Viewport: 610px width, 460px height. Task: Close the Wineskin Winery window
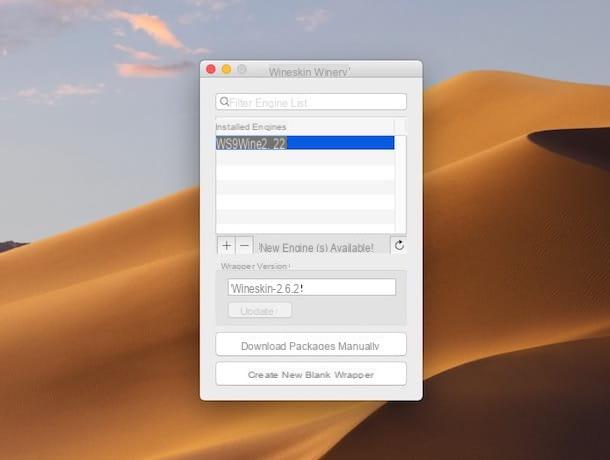(x=211, y=69)
